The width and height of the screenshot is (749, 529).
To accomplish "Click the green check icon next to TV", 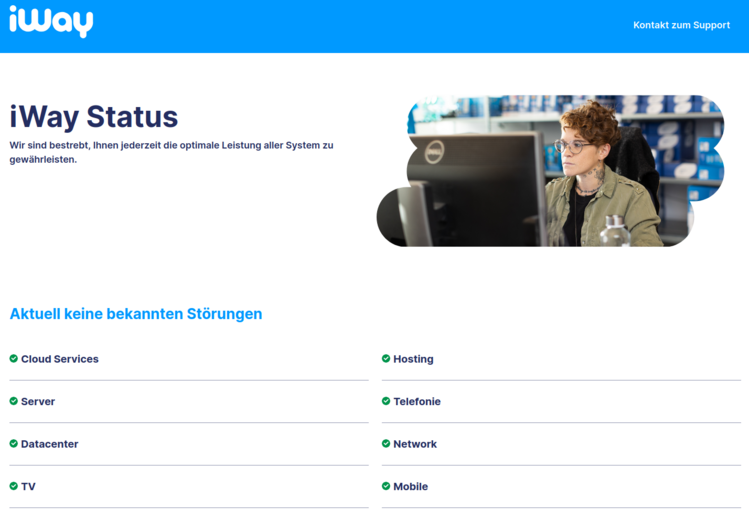I will 13,486.
